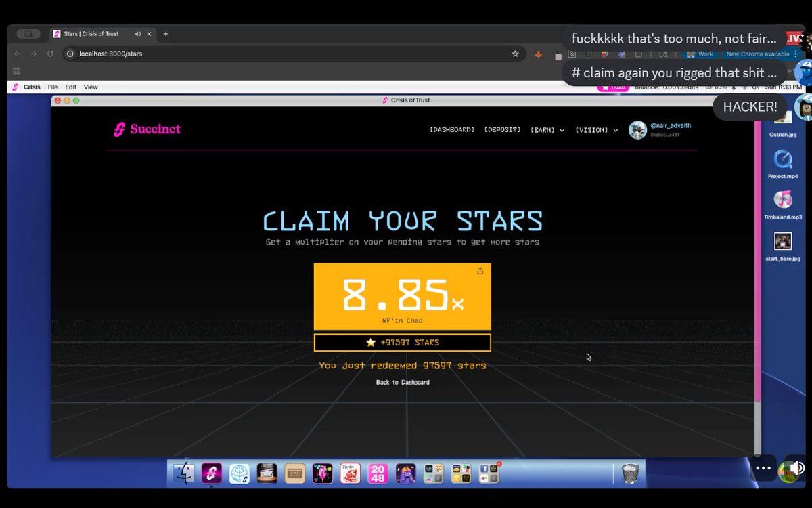Click the pink stars counter pill in menu bar
This screenshot has height=508, width=812.
pos(613,87)
